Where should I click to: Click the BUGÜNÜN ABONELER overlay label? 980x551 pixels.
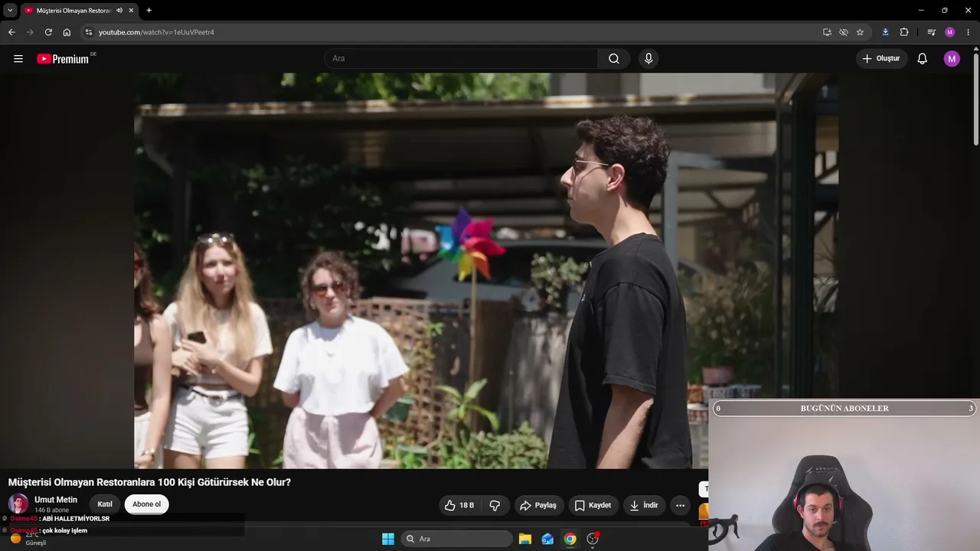[844, 409]
